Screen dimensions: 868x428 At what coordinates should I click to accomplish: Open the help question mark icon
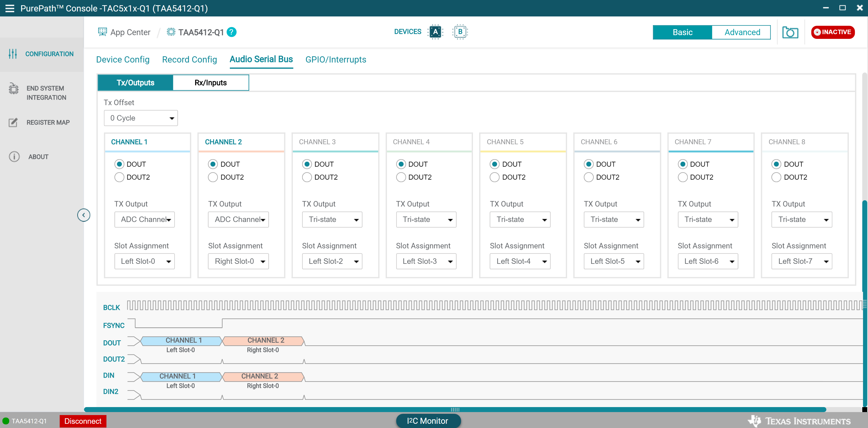coord(232,32)
